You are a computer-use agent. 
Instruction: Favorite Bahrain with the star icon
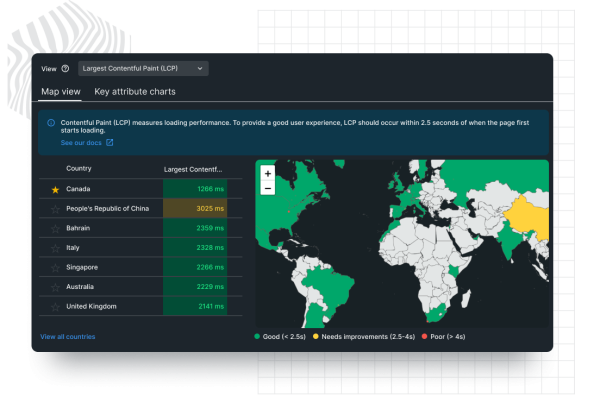(x=55, y=229)
